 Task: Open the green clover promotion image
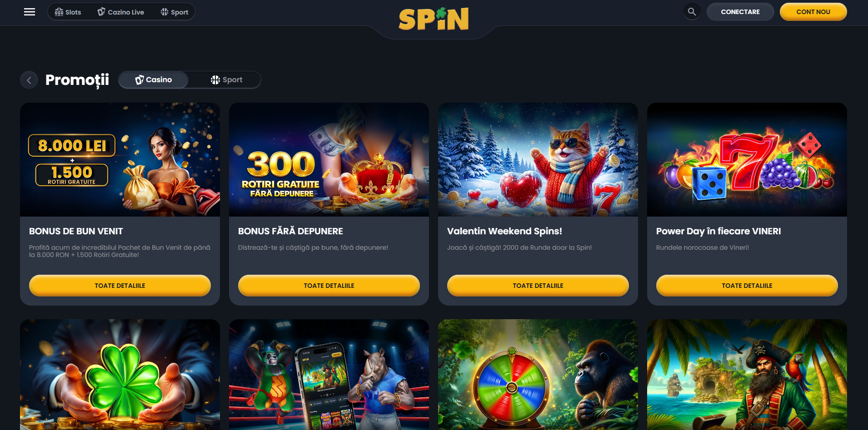point(120,375)
